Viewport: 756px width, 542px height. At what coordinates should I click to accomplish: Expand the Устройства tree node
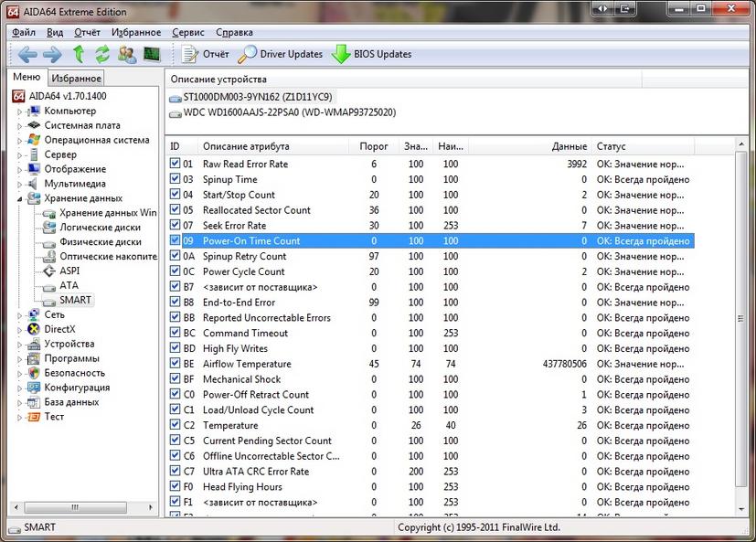[x=20, y=345]
